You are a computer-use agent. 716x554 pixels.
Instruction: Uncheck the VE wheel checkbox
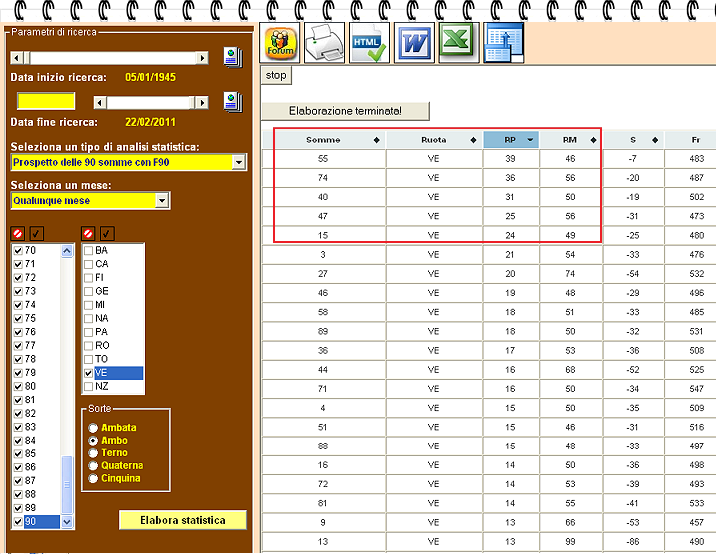[x=89, y=373]
